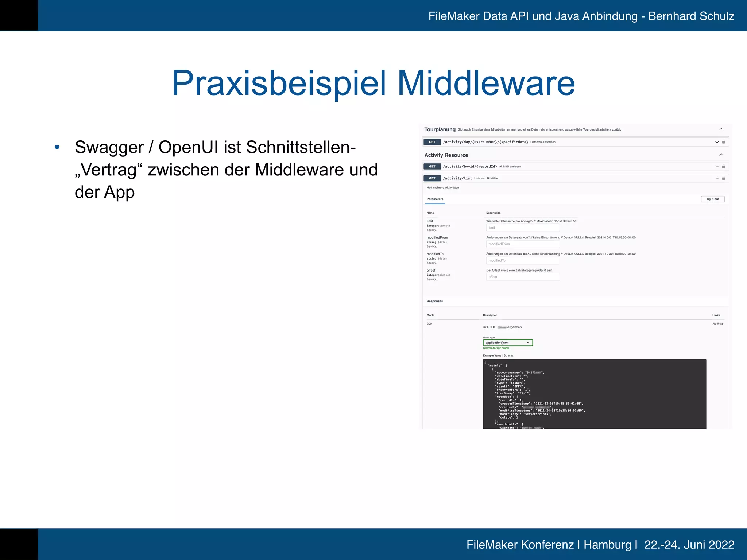Switch to the Schema tab
This screenshot has width=747, height=560.
click(x=508, y=355)
